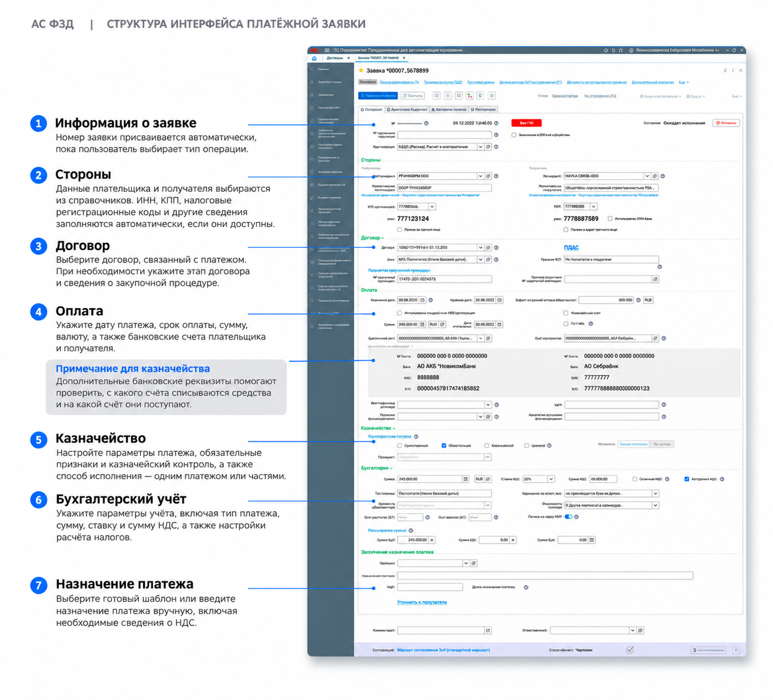This screenshot has height=700, width=773.
Task: Click the help icon beside the blue toggle switch
Action: (x=577, y=517)
